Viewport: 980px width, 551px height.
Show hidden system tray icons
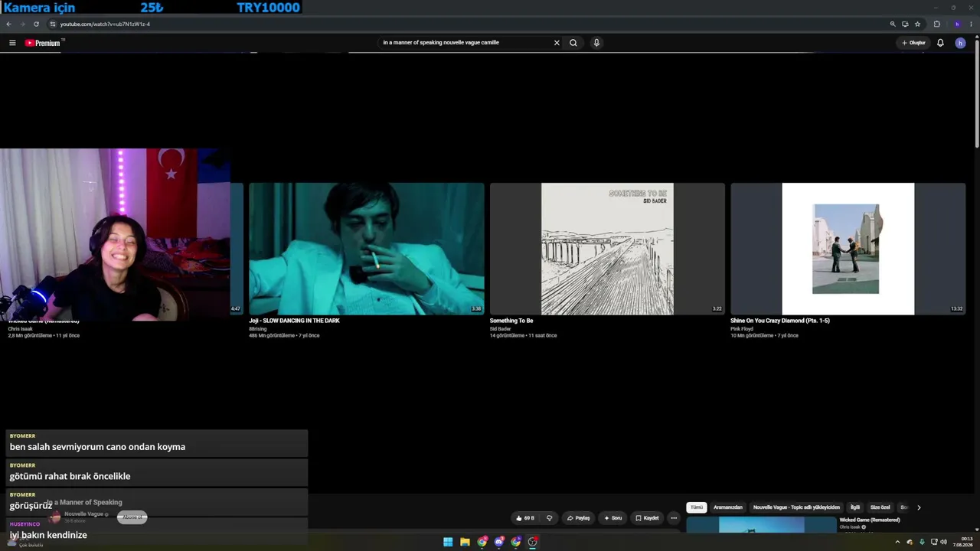click(x=897, y=542)
